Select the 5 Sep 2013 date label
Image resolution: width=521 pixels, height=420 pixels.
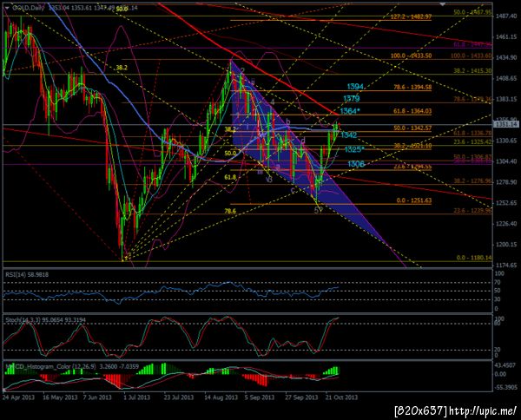click(x=260, y=397)
